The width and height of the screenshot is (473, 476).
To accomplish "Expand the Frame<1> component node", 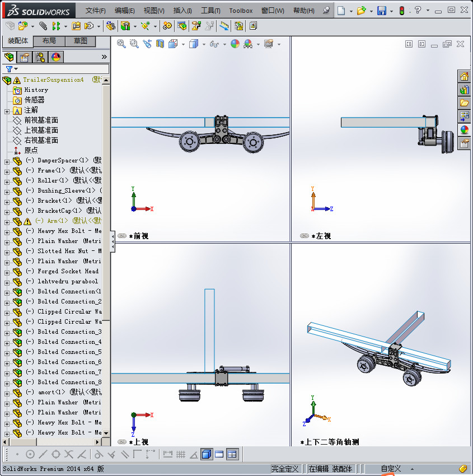I will [x=7, y=172].
